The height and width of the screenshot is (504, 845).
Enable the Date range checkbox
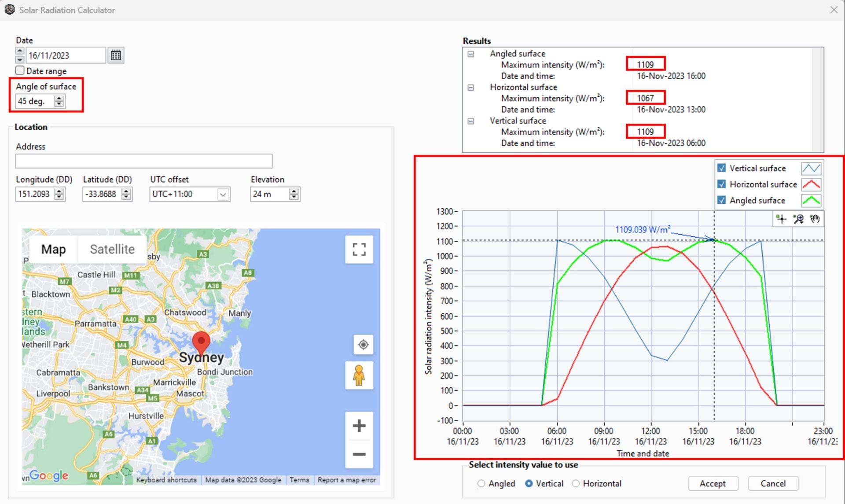[20, 70]
